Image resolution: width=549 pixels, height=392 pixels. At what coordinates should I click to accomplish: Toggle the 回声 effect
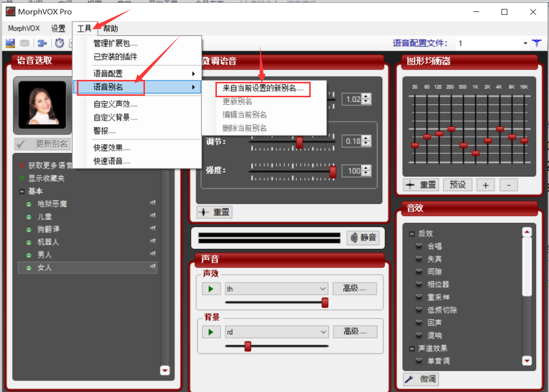[x=419, y=323]
